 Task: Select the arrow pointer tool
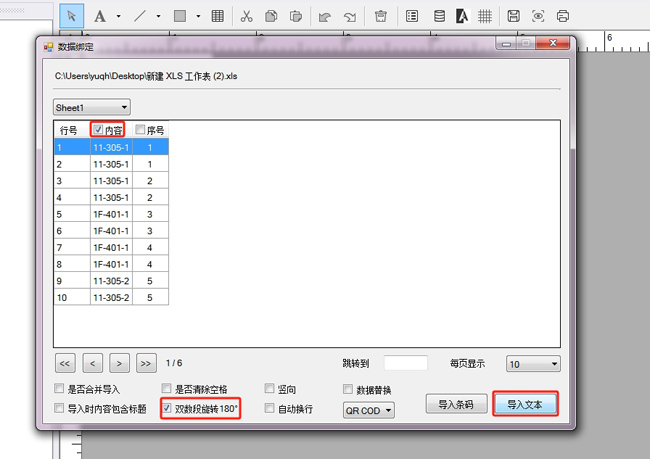click(72, 16)
